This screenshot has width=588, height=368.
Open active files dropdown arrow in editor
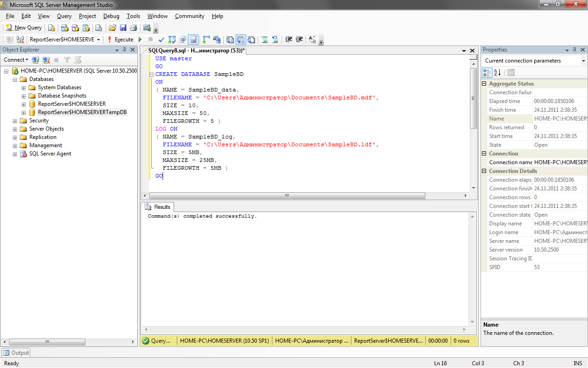pyautogui.click(x=464, y=50)
